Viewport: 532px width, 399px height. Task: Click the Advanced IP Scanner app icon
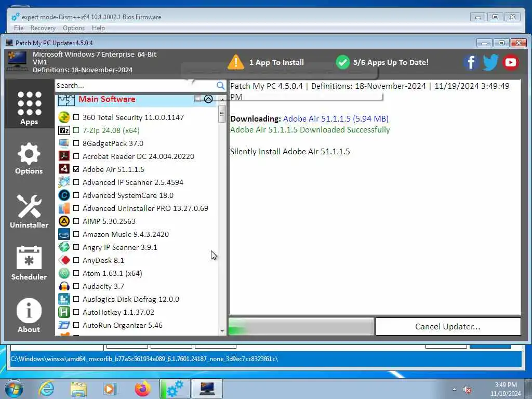[x=64, y=182]
